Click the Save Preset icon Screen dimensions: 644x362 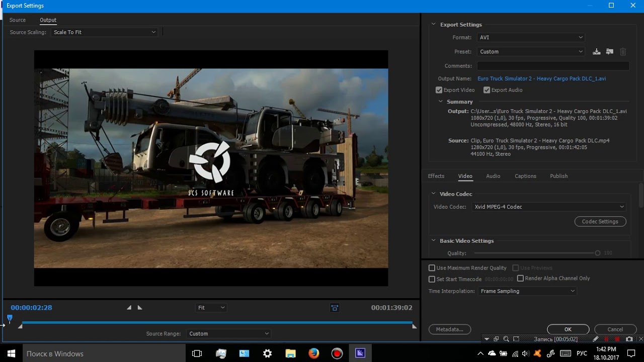pos(597,51)
